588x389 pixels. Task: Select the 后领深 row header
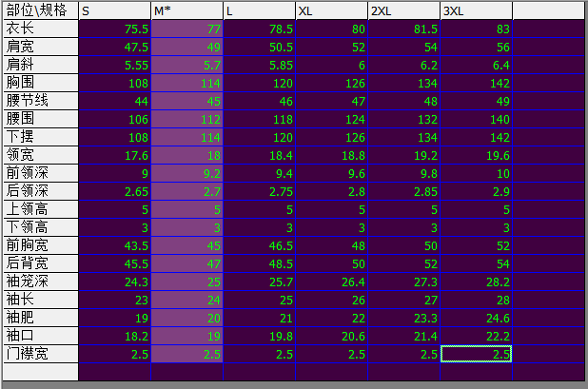[x=41, y=191]
